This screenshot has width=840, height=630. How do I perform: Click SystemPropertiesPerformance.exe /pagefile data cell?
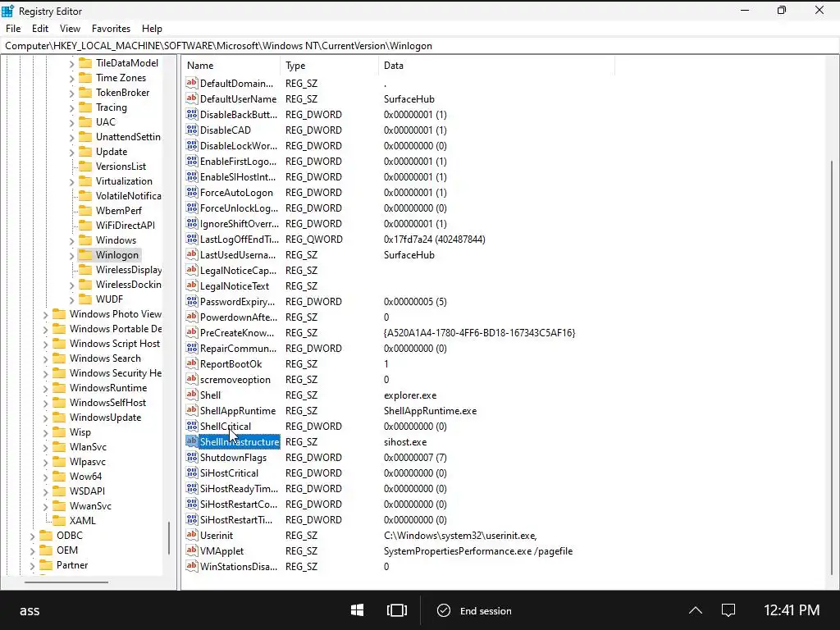[478, 550]
